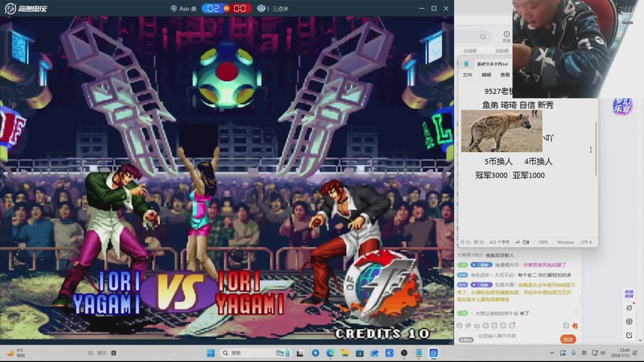Image resolution: width=644 pixels, height=362 pixels.
Task: Click the text-format icon in Notepad status bar
Action: [518, 242]
